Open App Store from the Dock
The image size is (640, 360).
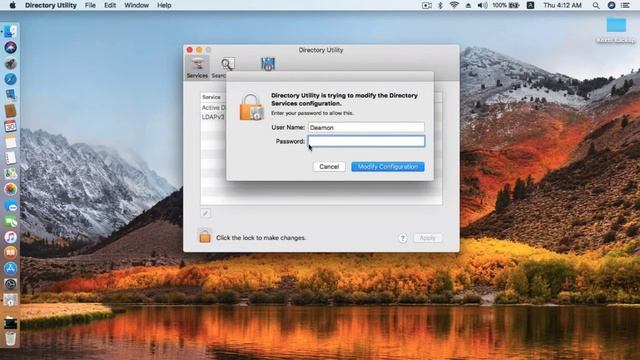click(11, 269)
